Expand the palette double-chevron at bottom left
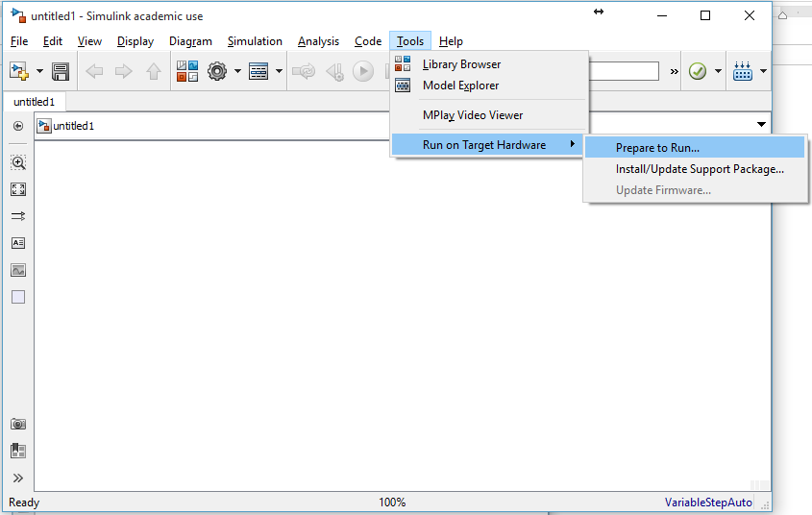 pyautogui.click(x=18, y=478)
